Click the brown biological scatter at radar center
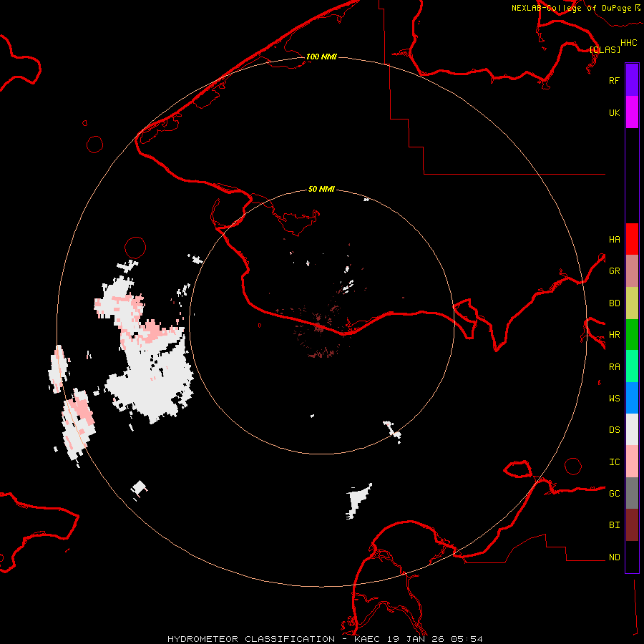Image resolution: width=644 pixels, height=644 pixels. coord(318,327)
